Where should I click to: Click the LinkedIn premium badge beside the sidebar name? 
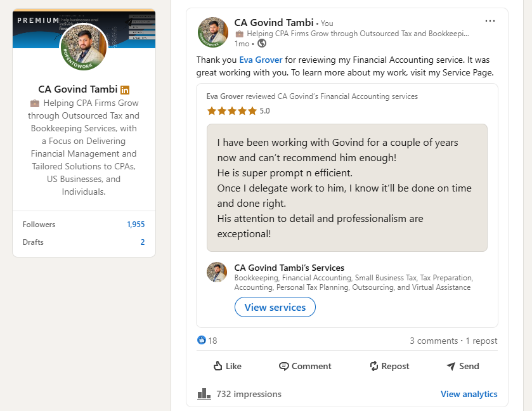(125, 90)
